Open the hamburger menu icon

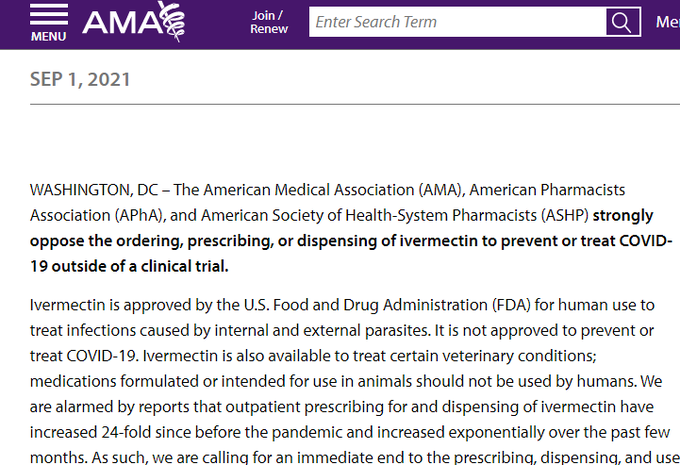(49, 14)
